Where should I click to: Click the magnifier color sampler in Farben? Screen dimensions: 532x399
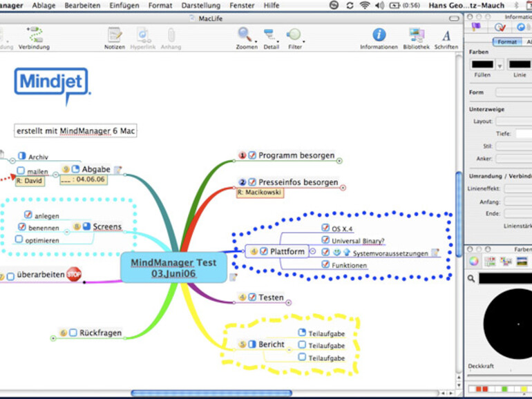click(471, 278)
